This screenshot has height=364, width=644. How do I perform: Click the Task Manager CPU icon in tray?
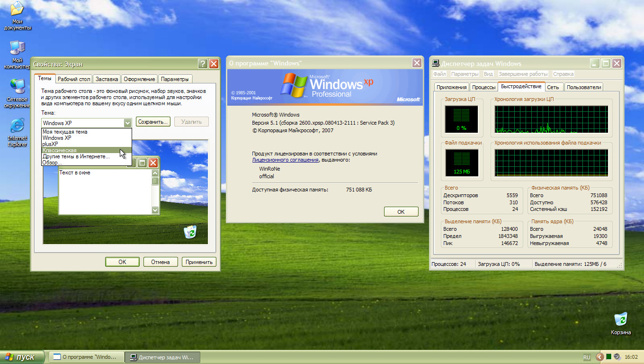click(x=609, y=357)
